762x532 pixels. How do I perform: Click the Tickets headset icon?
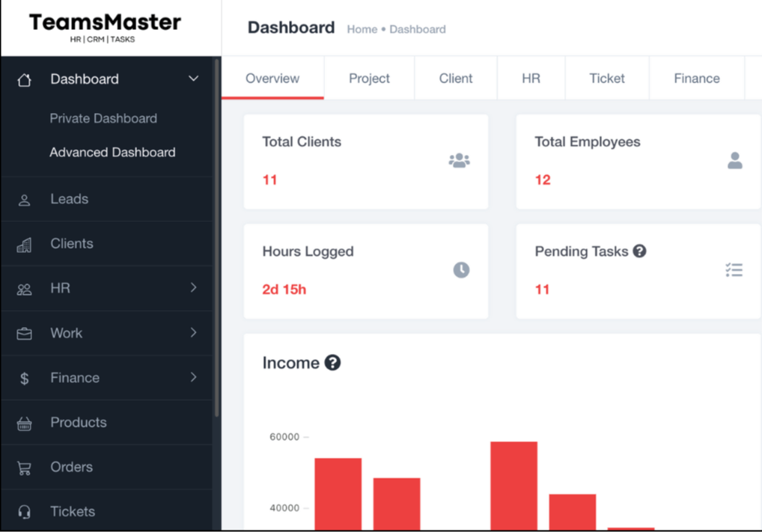[24, 513]
